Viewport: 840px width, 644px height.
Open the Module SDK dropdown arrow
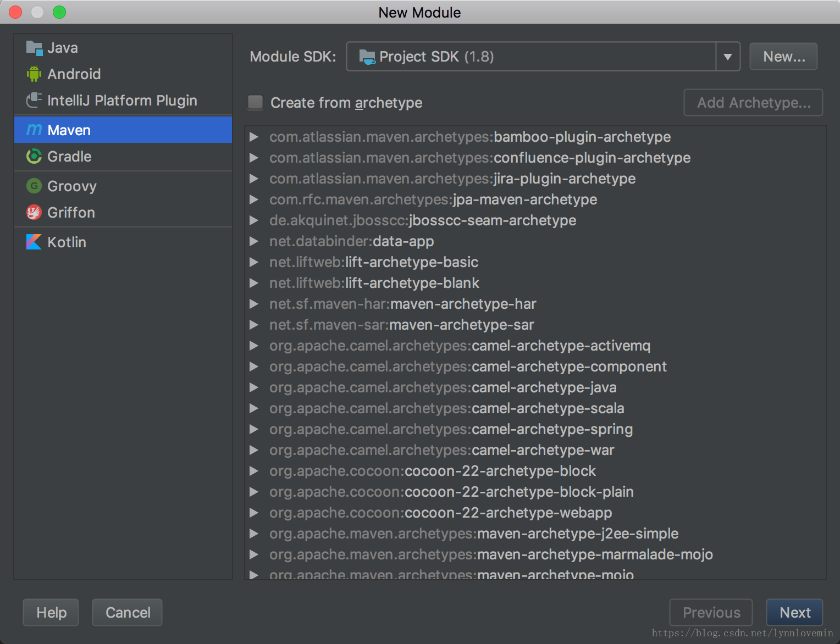[x=728, y=57]
